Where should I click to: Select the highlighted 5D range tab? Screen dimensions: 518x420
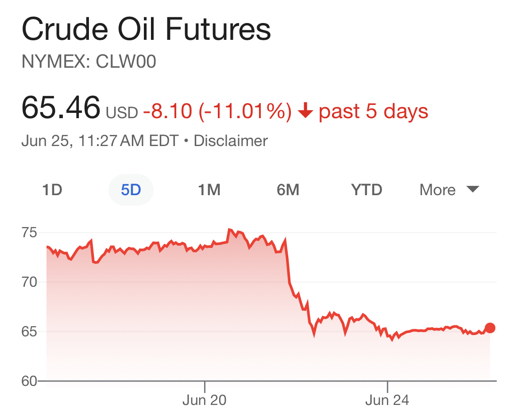131,190
